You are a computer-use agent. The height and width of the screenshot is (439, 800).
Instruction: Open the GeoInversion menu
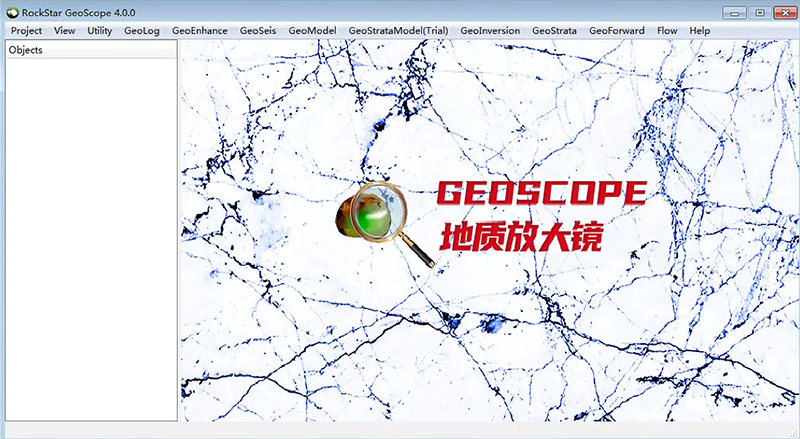(490, 31)
